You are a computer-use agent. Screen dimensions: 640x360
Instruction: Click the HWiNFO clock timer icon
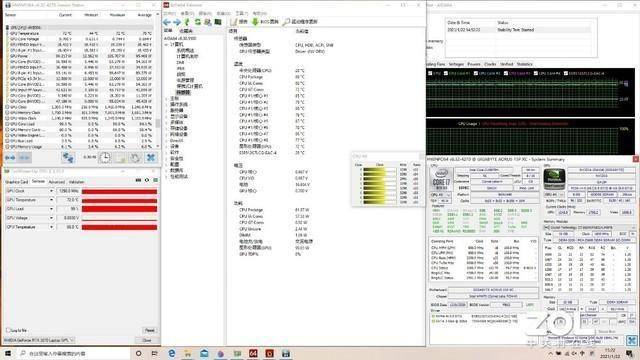(105, 158)
